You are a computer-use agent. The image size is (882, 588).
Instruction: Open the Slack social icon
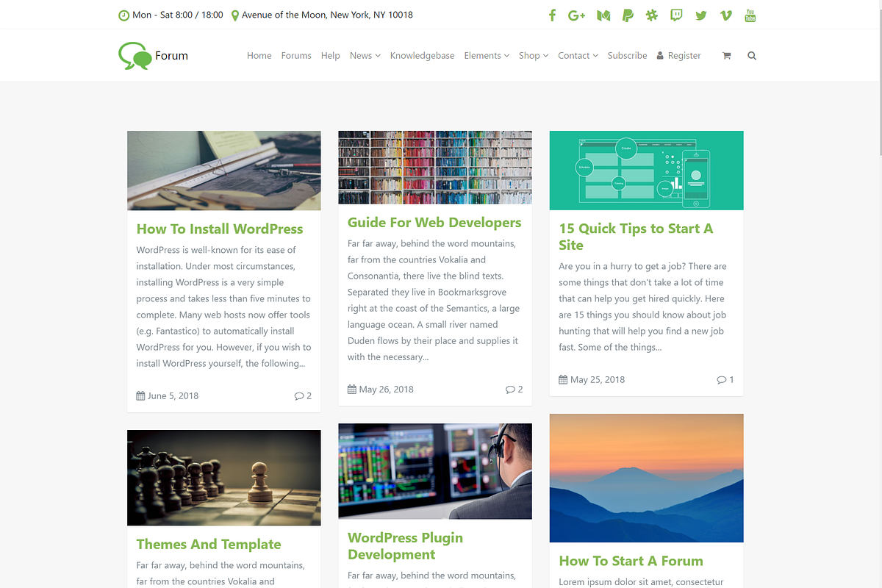coord(652,15)
